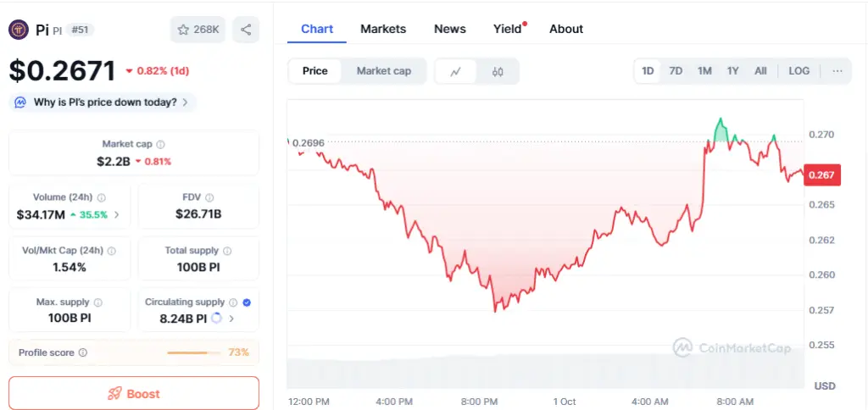The image size is (868, 410).
Task: Click the watchlist star button
Action: pyautogui.click(x=198, y=30)
